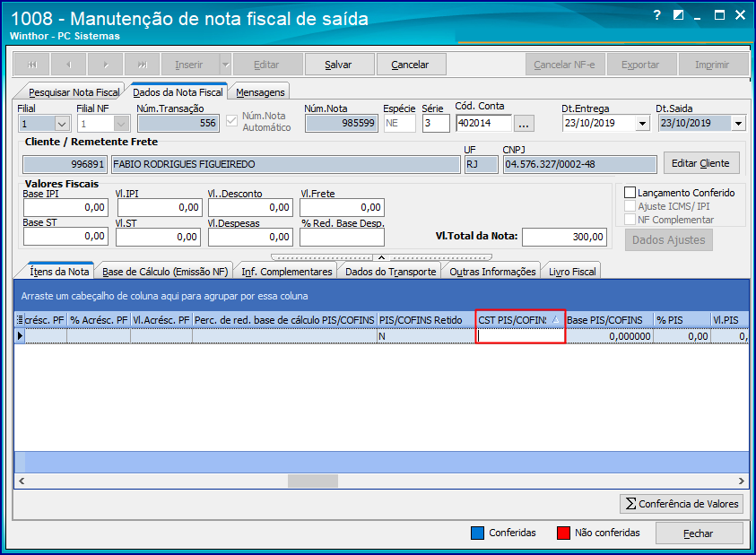This screenshot has width=756, height=555.
Task: Click the Vl.IPI input field
Action: click(x=159, y=207)
